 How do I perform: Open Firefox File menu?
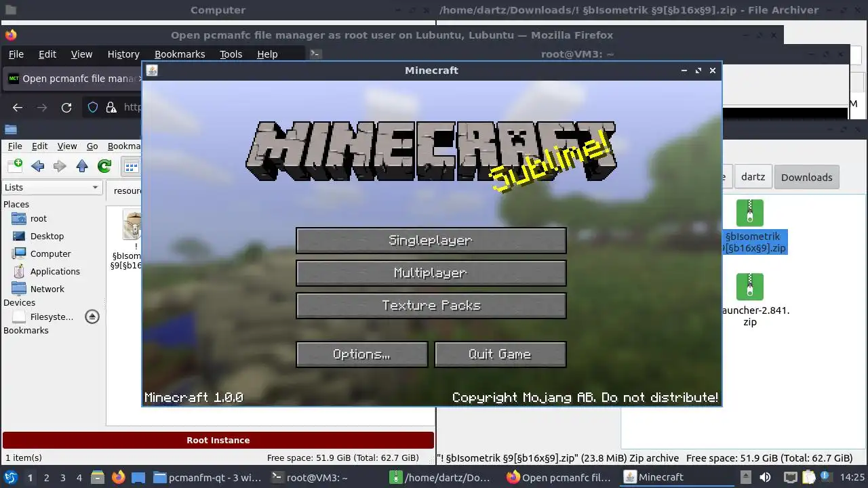tap(16, 54)
